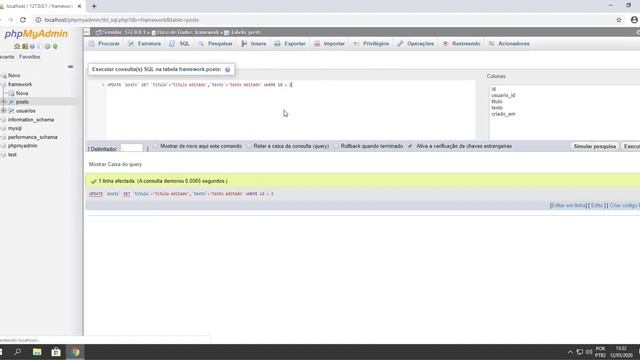
Task: Check 'Rollback quando terminado' option
Action: [336, 146]
